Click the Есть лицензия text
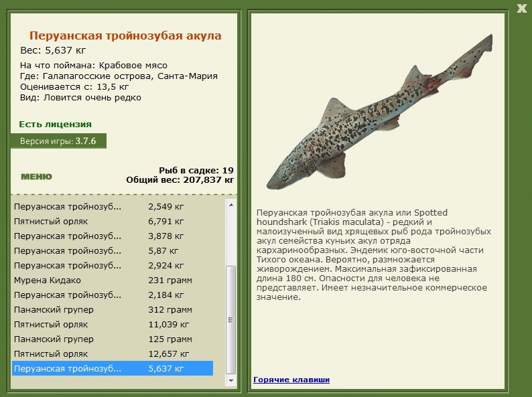This screenshot has height=397, width=532. [x=56, y=125]
